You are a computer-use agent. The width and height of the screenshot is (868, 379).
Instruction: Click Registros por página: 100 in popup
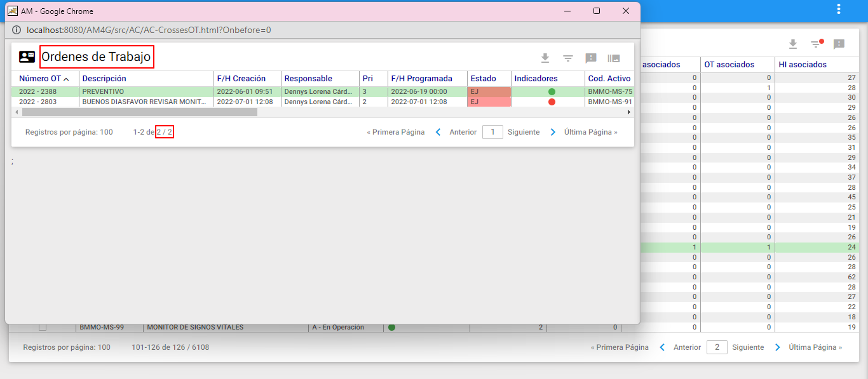point(69,132)
